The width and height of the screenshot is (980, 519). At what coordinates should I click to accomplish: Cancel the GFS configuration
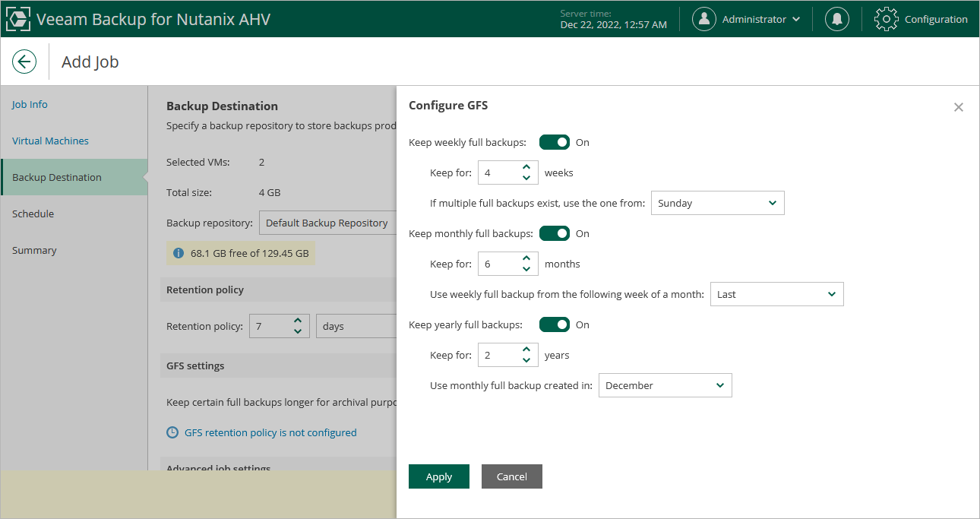click(x=511, y=476)
